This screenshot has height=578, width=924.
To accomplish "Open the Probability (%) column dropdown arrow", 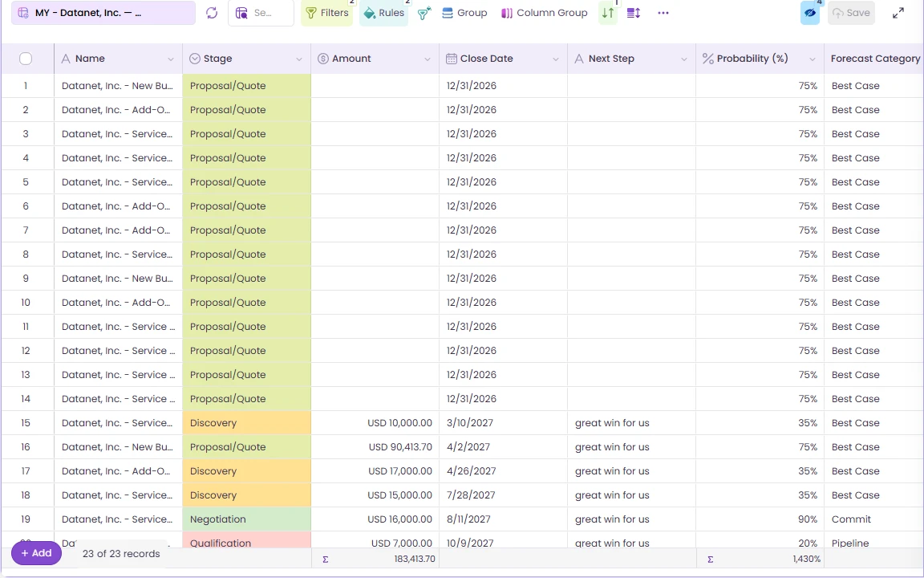I will (x=813, y=59).
